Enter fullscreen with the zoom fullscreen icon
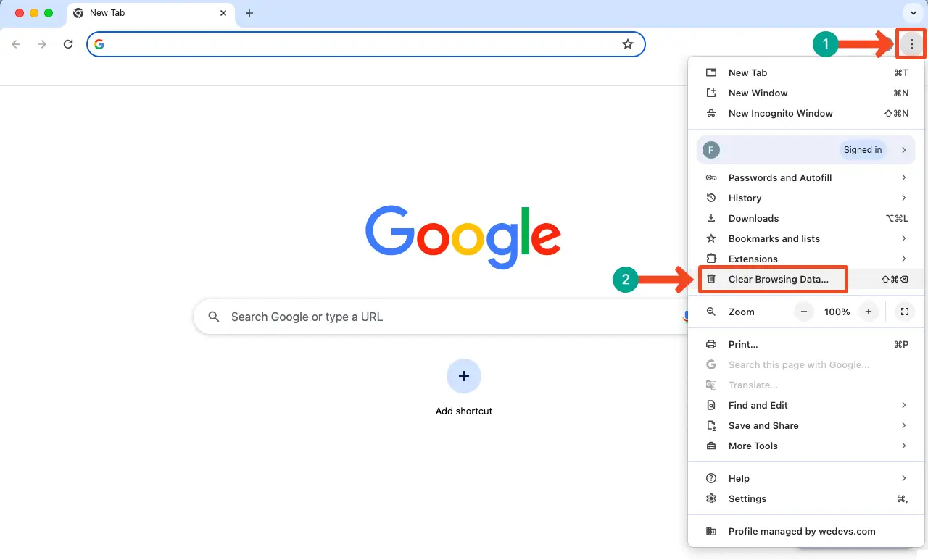928x560 pixels. point(904,312)
